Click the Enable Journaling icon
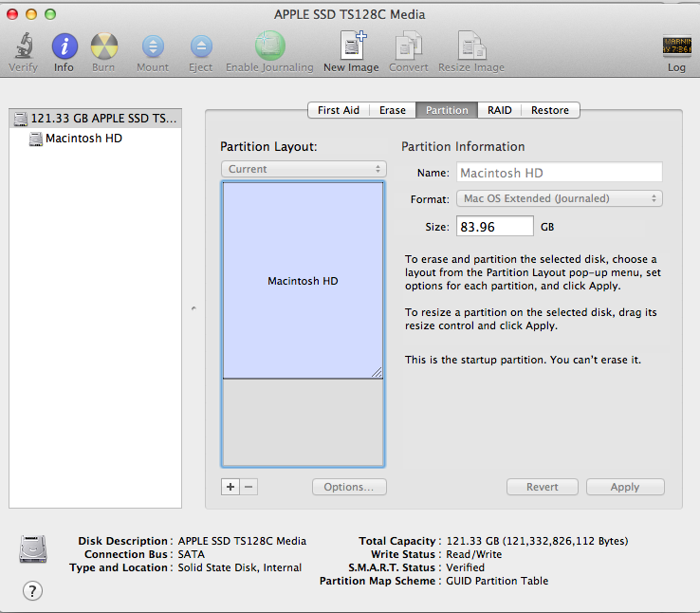Viewport: 700px width, 613px height. pos(270,46)
